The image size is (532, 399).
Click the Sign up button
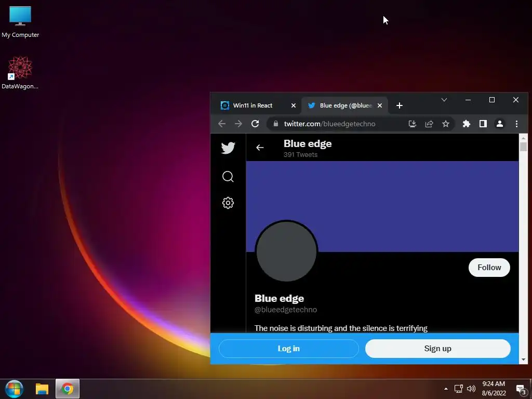[437, 349]
